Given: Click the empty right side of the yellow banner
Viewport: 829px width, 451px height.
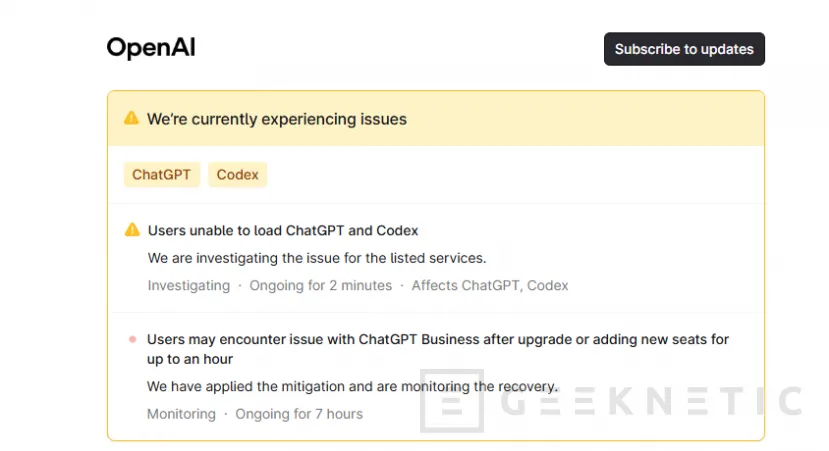Looking at the screenshot, I should tap(600, 119).
